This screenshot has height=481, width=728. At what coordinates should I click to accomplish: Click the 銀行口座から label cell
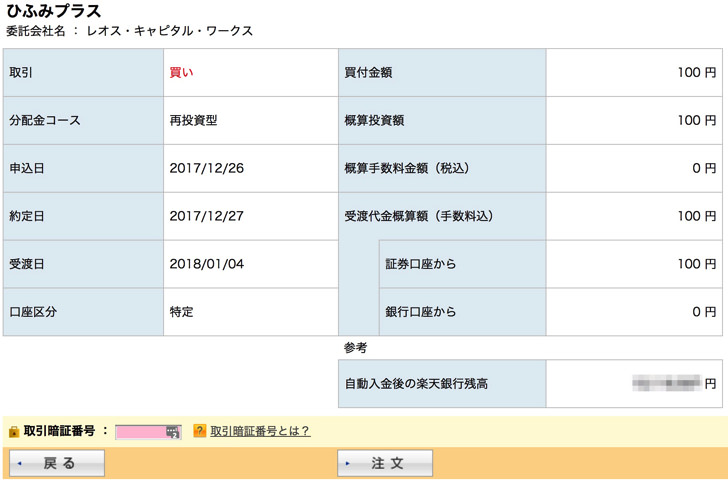pos(462,312)
